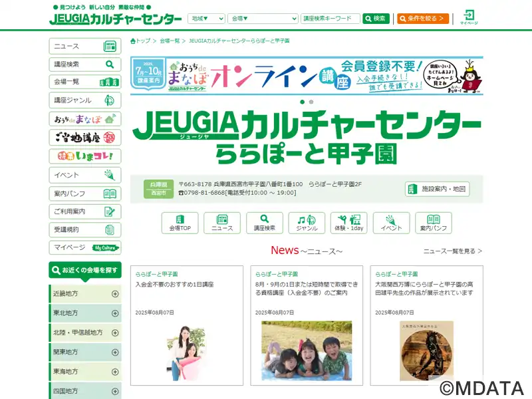Open the おうちdeまなぼ sidebar banner

(85, 119)
